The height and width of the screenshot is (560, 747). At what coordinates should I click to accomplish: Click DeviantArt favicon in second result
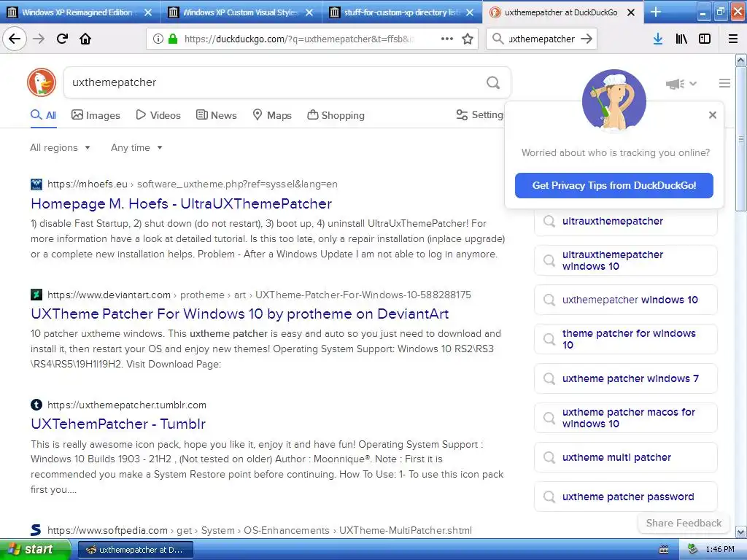click(x=36, y=295)
